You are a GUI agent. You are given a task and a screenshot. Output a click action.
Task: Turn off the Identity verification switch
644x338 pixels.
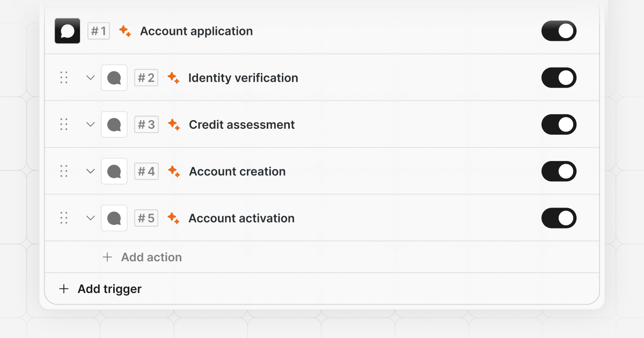tap(559, 78)
